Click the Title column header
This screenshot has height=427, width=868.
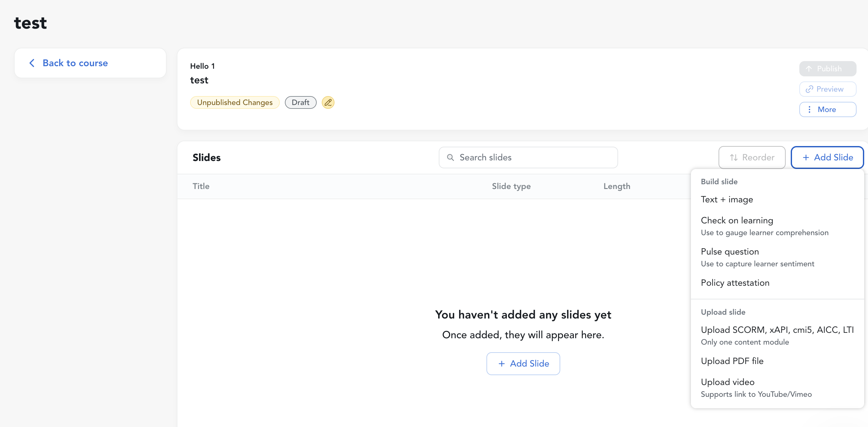coord(201,186)
